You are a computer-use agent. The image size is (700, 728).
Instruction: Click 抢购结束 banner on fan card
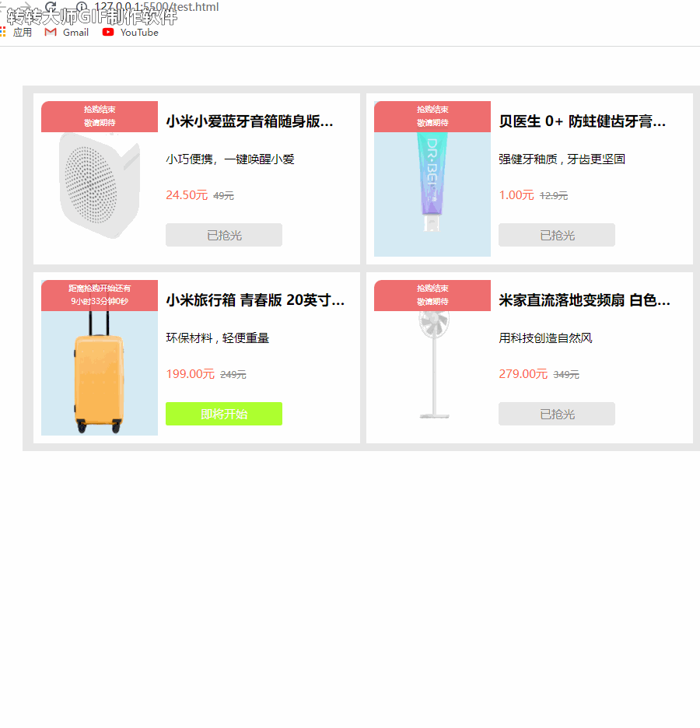pyautogui.click(x=432, y=296)
